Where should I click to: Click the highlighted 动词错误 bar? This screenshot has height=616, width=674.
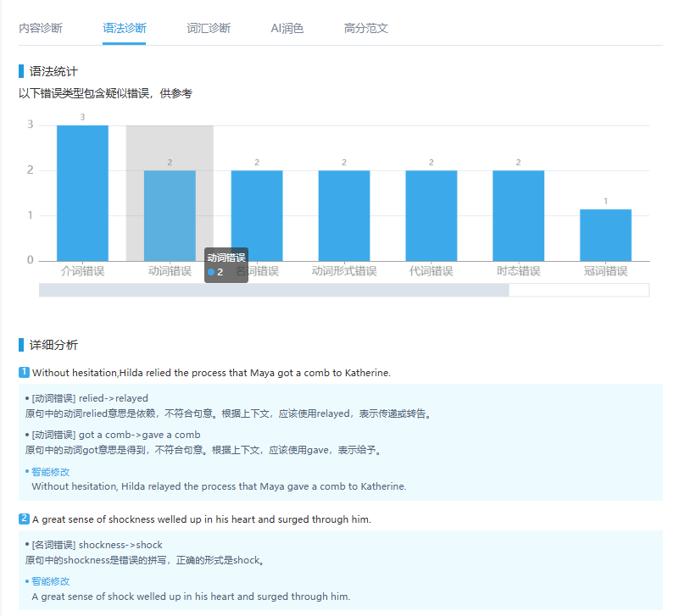click(x=170, y=215)
